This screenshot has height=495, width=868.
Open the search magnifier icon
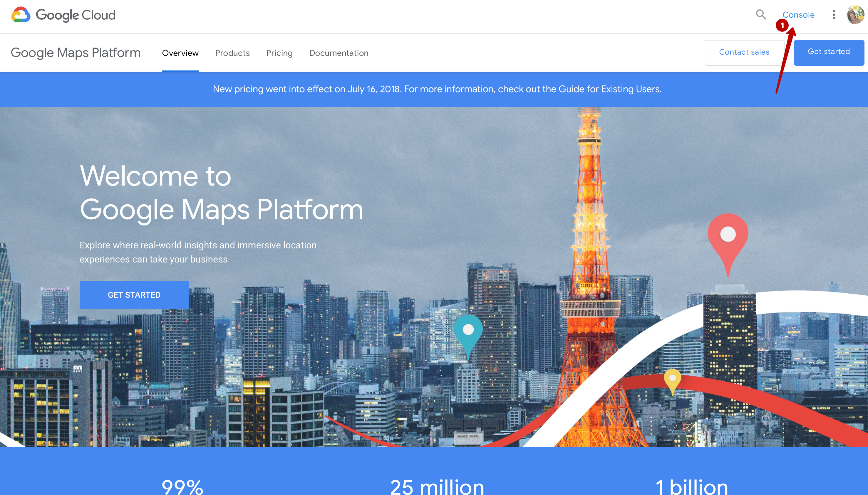click(x=761, y=15)
